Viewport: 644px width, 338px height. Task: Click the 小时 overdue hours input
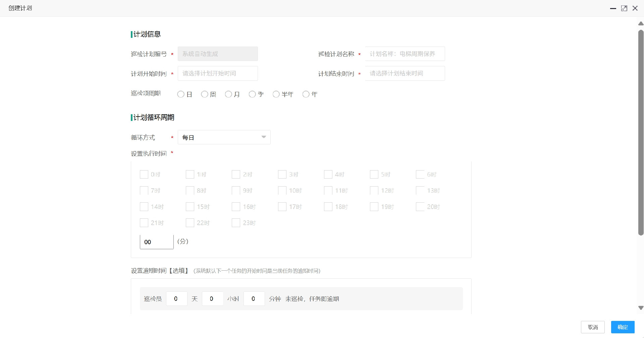pos(212,299)
